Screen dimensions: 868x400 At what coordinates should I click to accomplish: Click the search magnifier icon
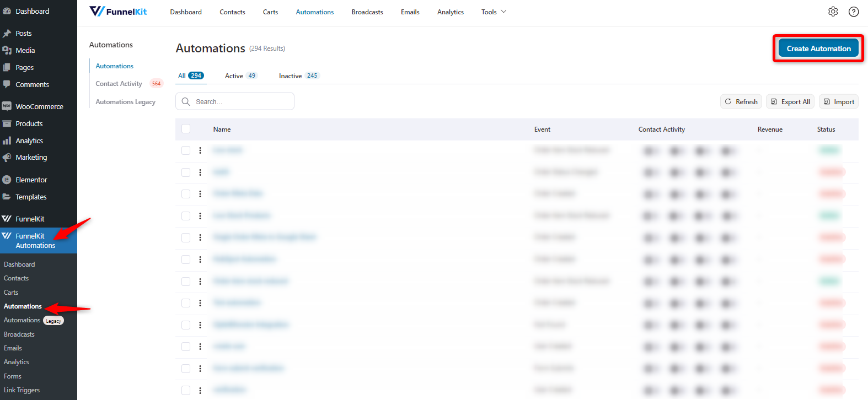tap(186, 101)
